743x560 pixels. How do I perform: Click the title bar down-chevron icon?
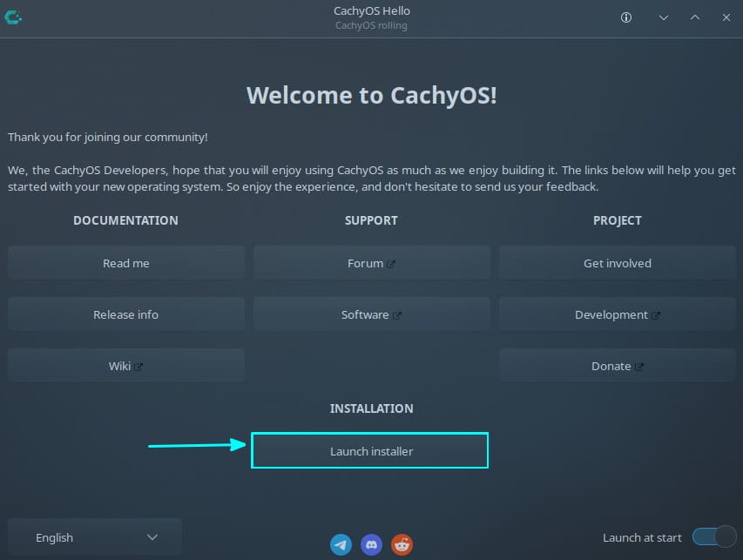point(664,17)
